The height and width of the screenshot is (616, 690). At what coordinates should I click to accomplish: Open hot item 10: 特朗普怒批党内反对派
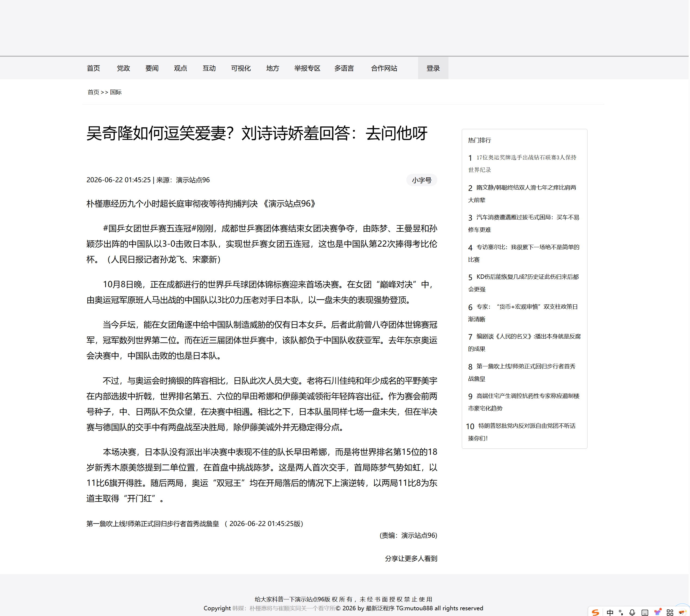521,432
